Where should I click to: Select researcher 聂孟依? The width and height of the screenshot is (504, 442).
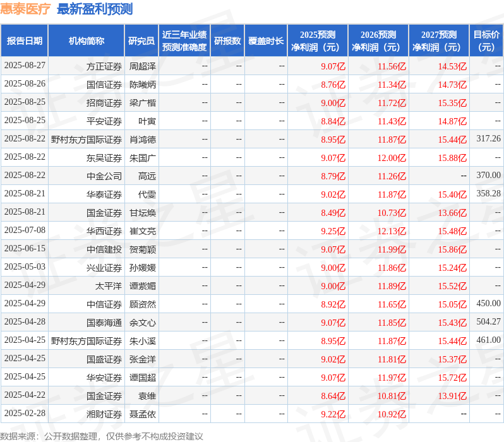pyautogui.click(x=142, y=415)
